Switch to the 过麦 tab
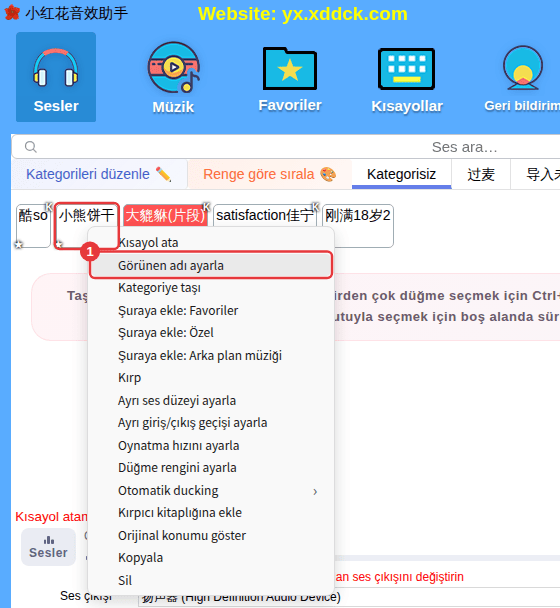The image size is (560, 608). pyautogui.click(x=481, y=174)
